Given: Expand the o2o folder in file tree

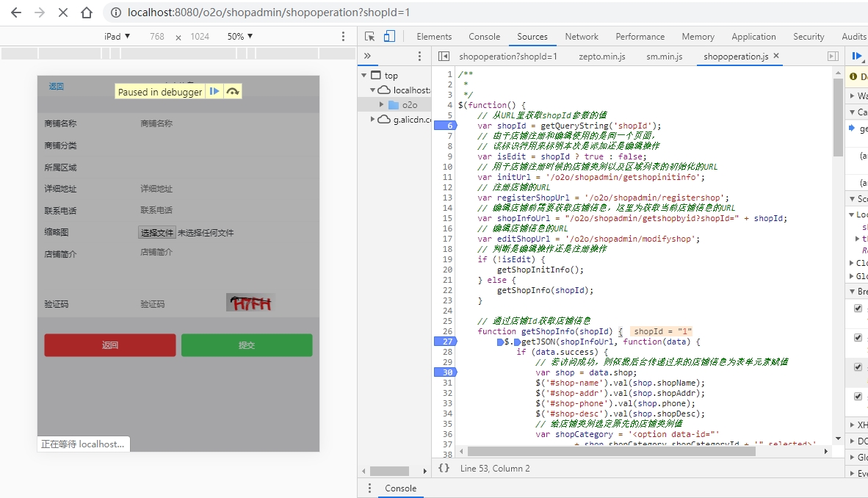Looking at the screenshot, I should click(382, 105).
